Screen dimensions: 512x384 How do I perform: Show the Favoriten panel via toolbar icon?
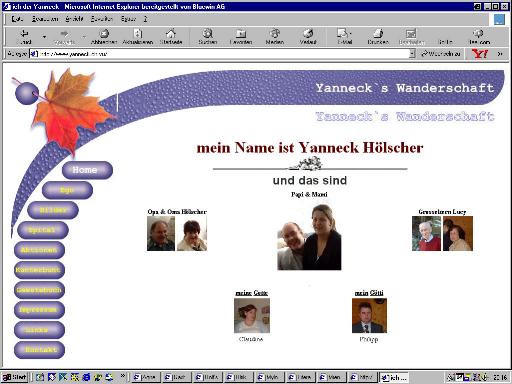point(241,33)
